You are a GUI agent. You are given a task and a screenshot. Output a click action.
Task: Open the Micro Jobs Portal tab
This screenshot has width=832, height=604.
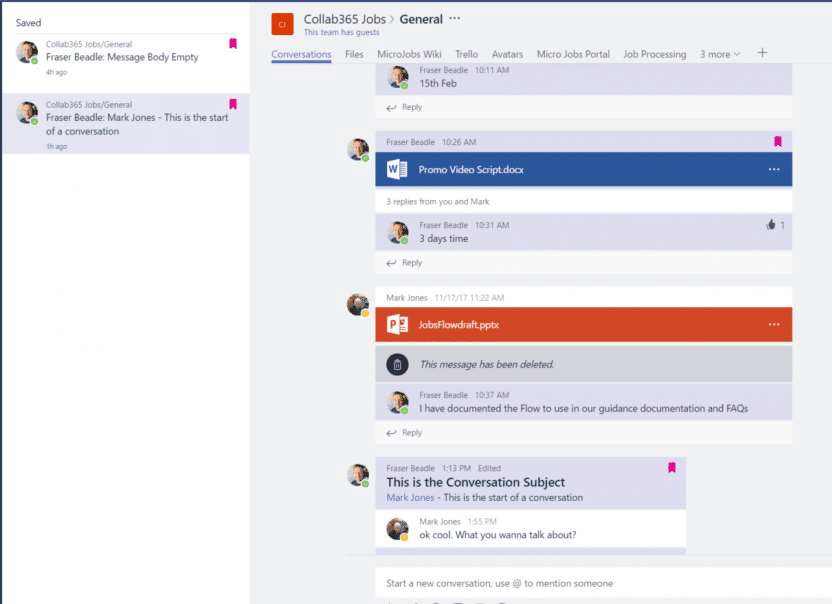click(x=573, y=54)
